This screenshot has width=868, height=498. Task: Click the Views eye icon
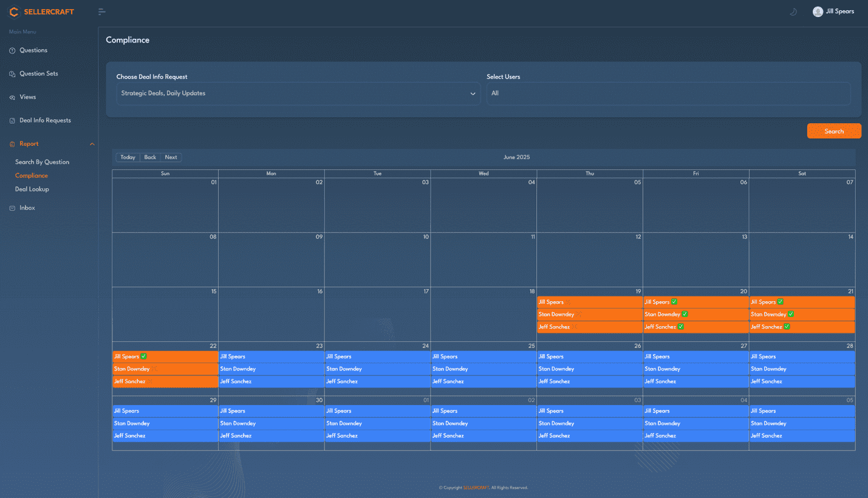(12, 97)
